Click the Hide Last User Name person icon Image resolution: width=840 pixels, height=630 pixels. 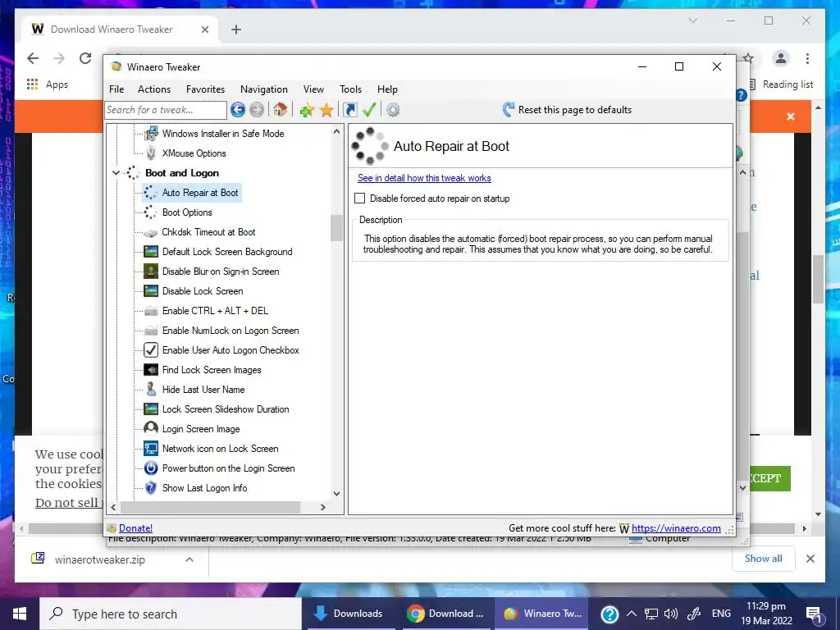[x=151, y=390]
